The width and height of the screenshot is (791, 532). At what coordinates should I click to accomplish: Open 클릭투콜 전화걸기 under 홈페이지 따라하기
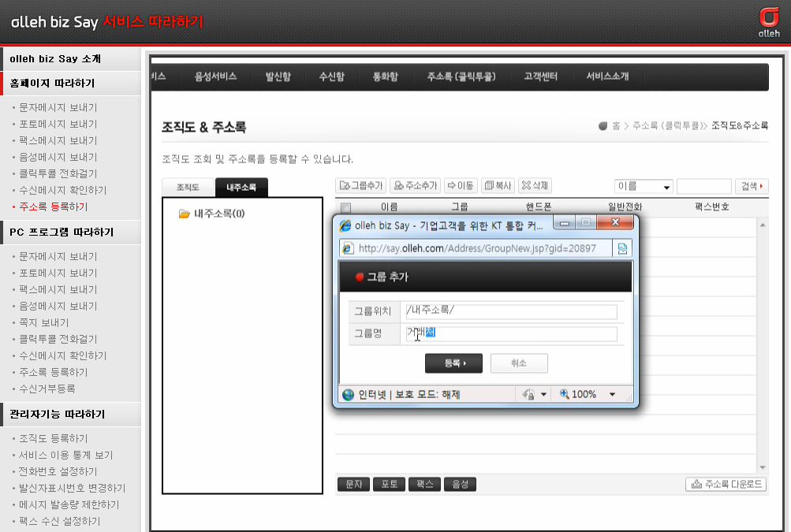pyautogui.click(x=58, y=173)
